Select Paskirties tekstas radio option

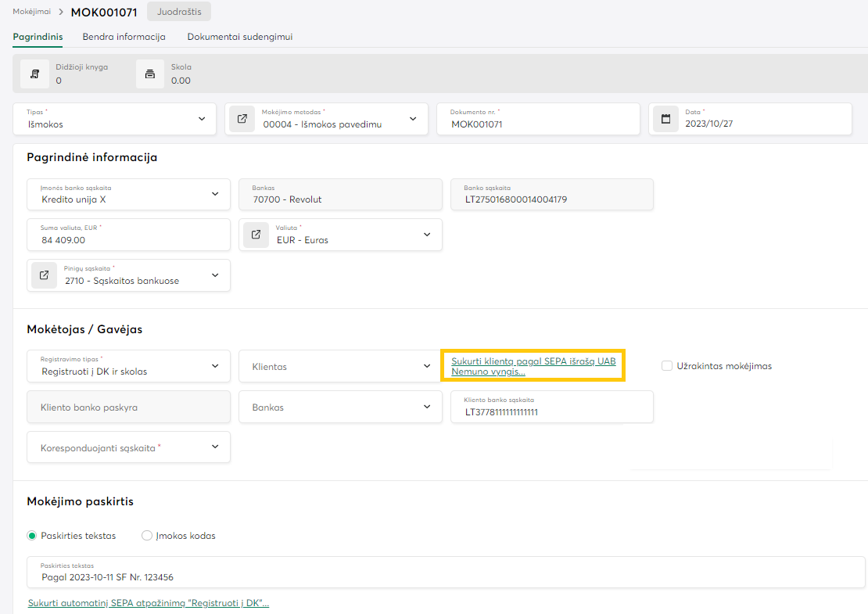[x=32, y=536]
